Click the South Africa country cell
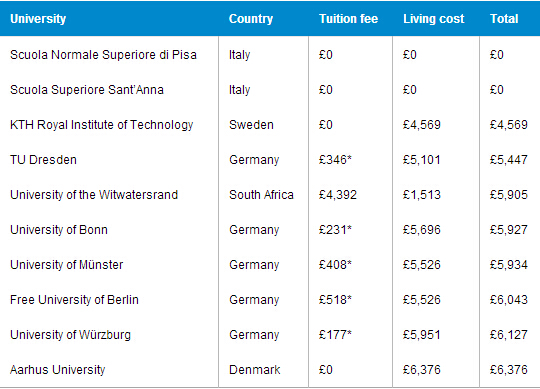Image resolution: width=540 pixels, height=389 pixels. pos(261,195)
